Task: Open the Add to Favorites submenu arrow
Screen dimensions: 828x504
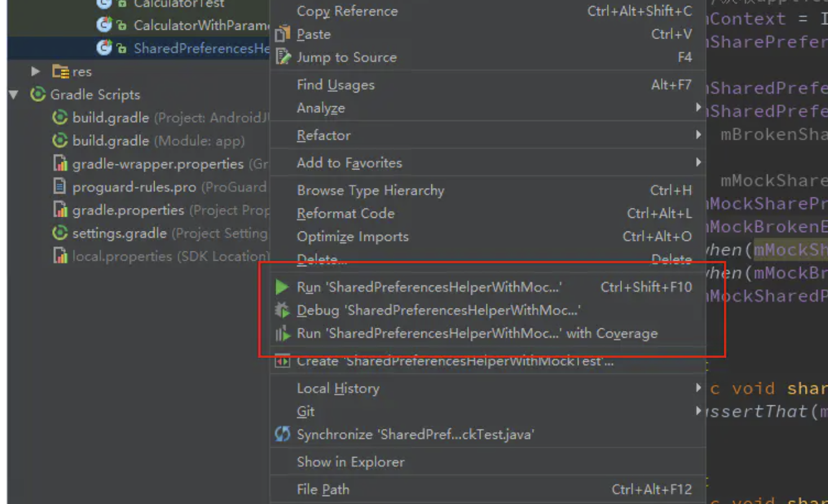Action: coord(698,163)
